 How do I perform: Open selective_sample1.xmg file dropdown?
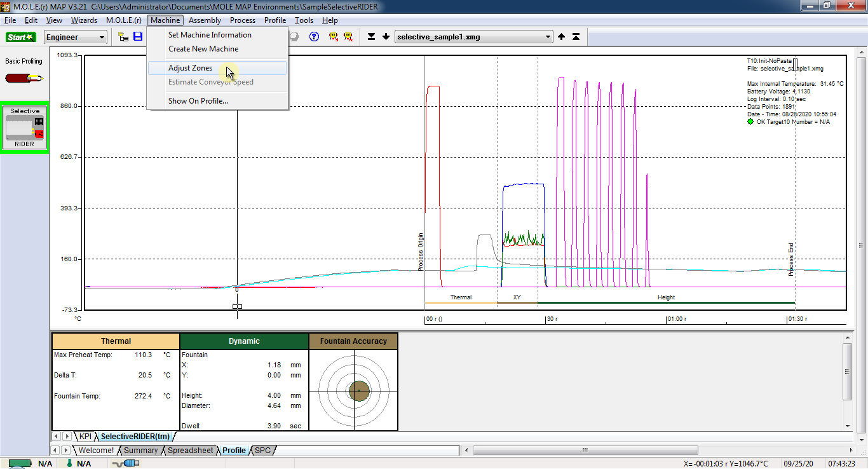point(474,37)
